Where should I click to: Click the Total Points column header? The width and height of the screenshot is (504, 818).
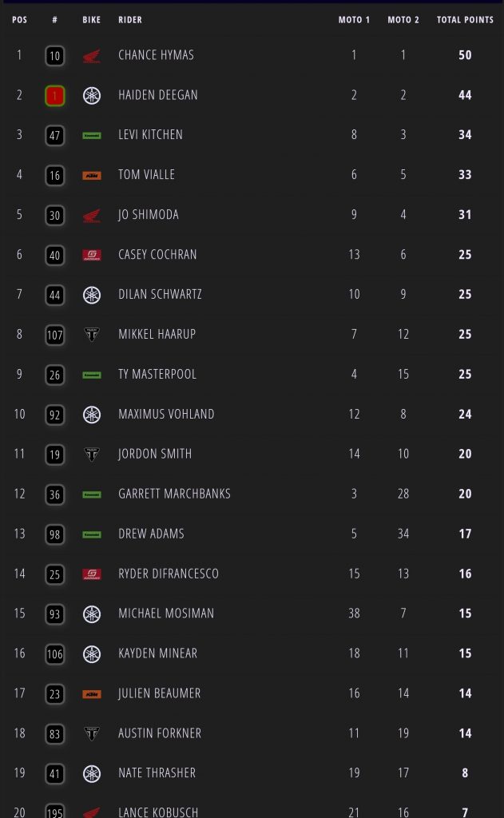[465, 20]
